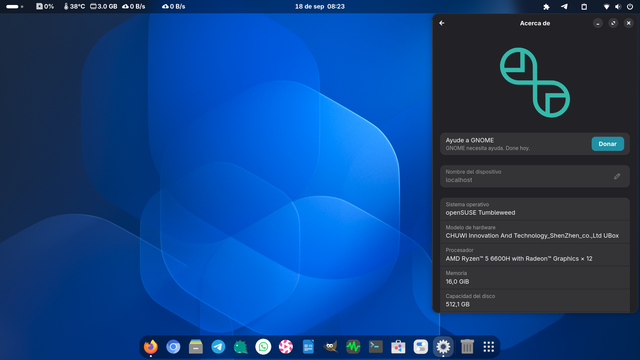
Task: Open the Software store dock icon
Action: click(398, 347)
